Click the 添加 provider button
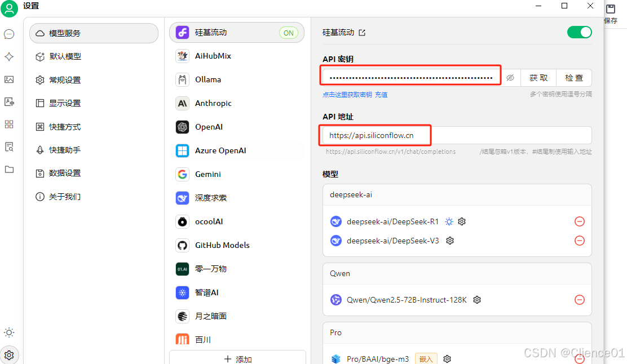This screenshot has height=364, width=627. [x=237, y=358]
